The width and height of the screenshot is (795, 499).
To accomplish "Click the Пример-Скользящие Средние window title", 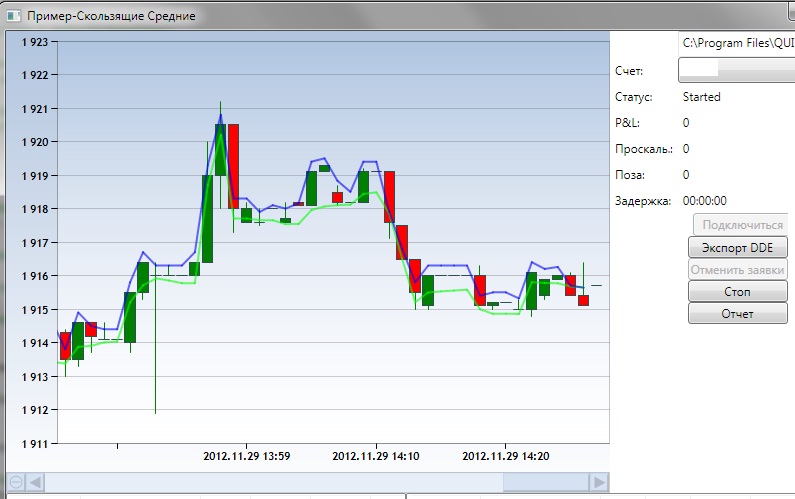I will point(110,17).
